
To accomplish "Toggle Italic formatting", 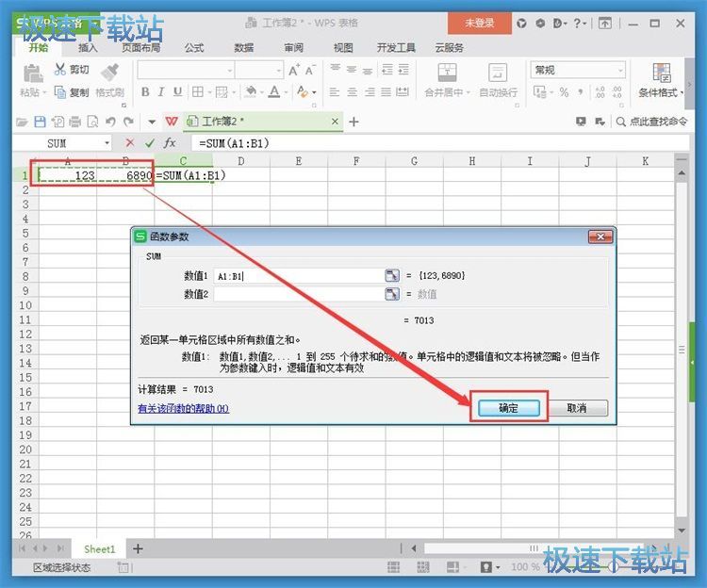I will (x=161, y=92).
